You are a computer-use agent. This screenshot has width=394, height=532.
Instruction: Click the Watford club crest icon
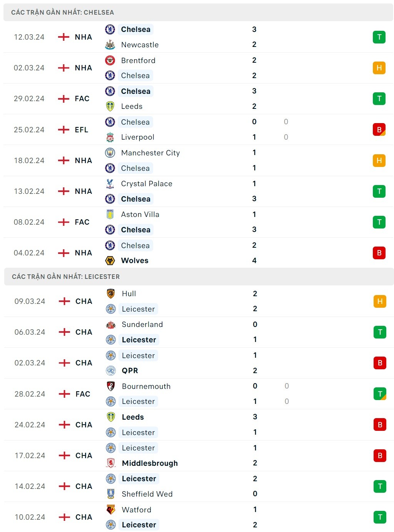[111, 510]
